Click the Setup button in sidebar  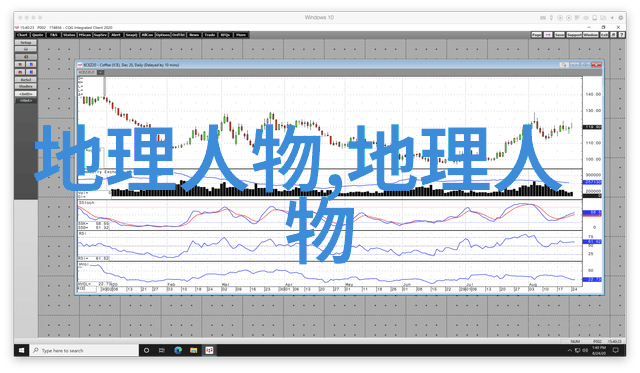coord(26,42)
